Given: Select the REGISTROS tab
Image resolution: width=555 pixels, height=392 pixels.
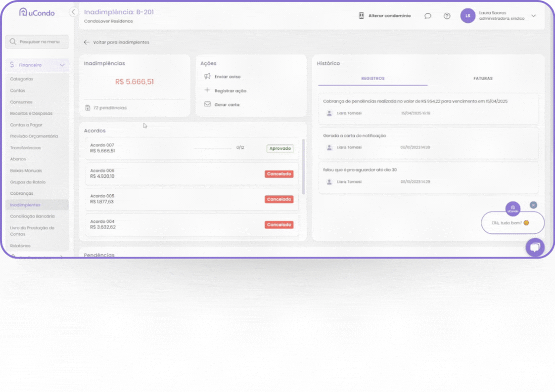Looking at the screenshot, I should point(372,79).
